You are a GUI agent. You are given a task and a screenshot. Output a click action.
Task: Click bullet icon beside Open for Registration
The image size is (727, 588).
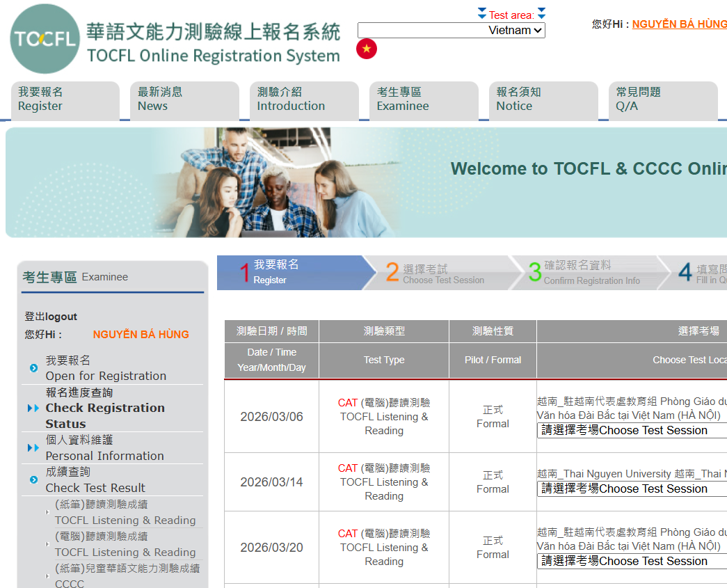[x=33, y=368]
